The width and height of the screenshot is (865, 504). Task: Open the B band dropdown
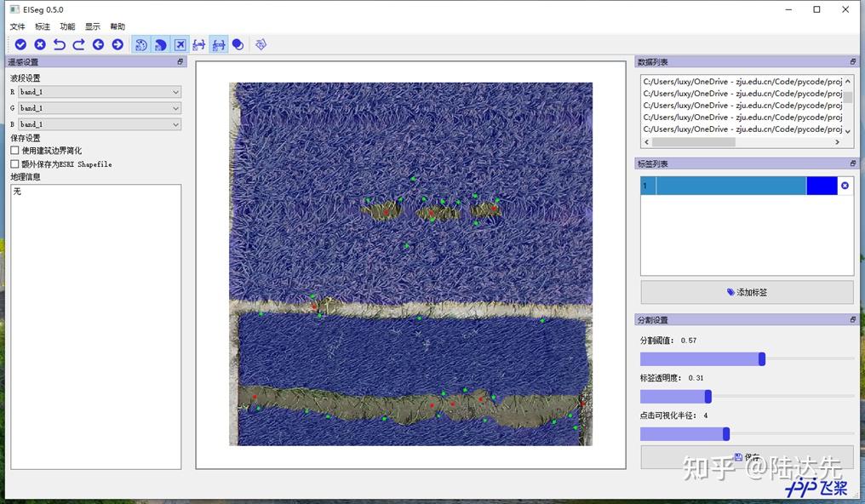[x=100, y=124]
